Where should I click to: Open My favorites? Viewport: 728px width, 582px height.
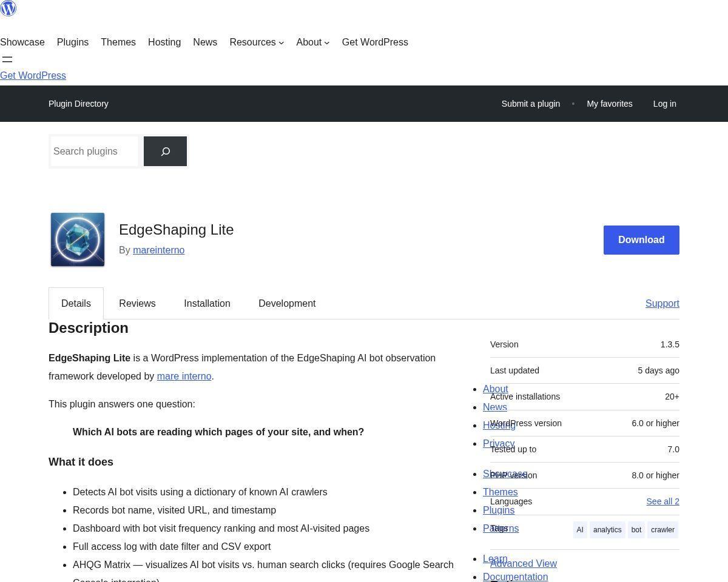(610, 104)
